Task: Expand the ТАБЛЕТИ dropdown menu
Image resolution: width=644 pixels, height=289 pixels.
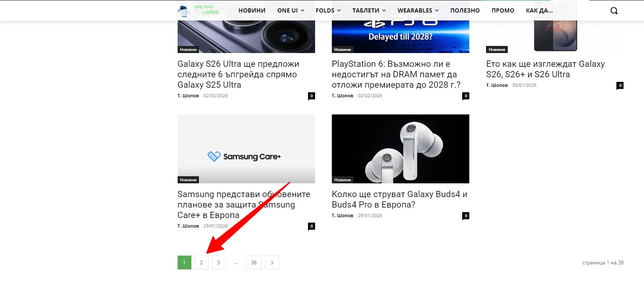Action: (x=369, y=10)
